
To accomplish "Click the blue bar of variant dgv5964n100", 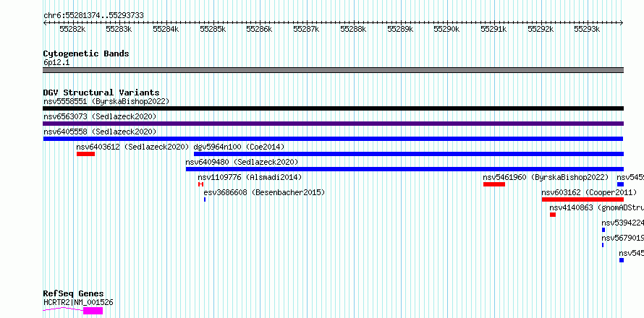I will point(409,154).
